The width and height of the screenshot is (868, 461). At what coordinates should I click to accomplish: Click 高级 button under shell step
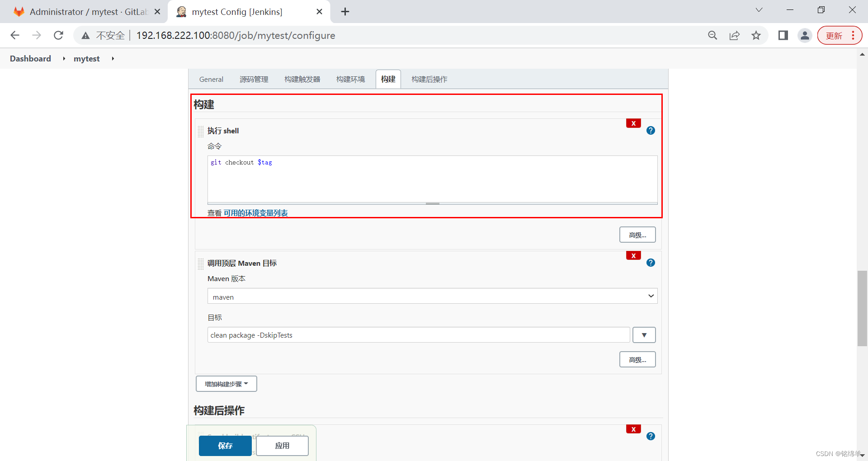pos(637,235)
